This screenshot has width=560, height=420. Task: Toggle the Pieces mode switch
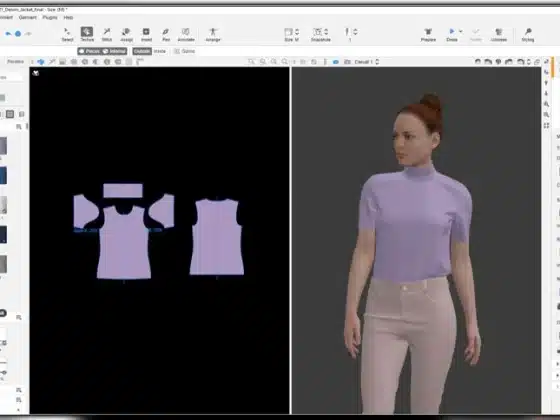point(89,51)
